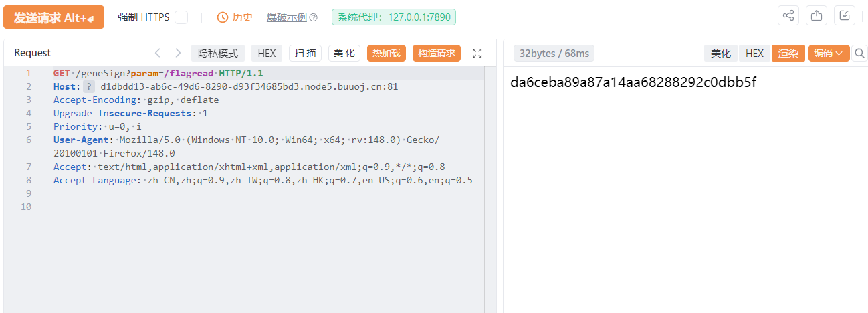This screenshot has width=868, height=313.
Task: Click the import icon button
Action: pos(845,16)
